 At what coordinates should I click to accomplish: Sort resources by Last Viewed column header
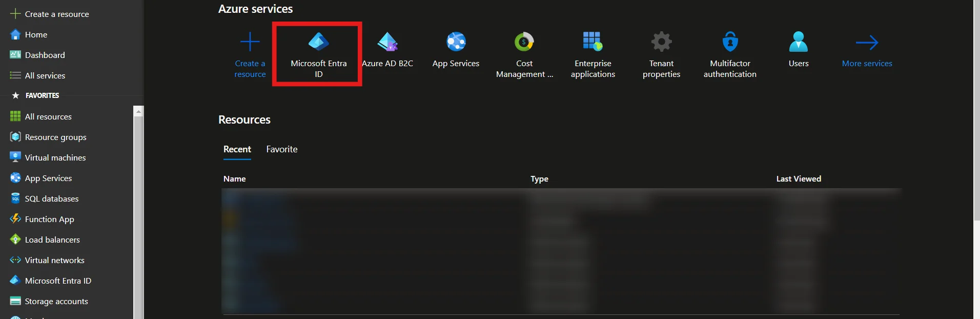(x=799, y=178)
